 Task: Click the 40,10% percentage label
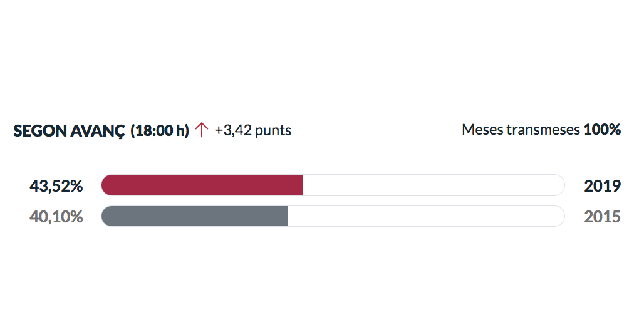pyautogui.click(x=56, y=216)
